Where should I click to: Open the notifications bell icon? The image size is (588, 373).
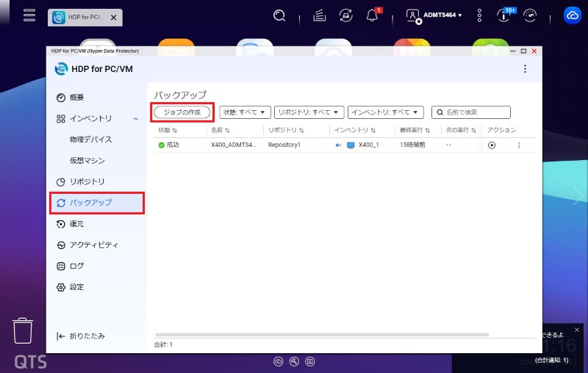click(372, 15)
